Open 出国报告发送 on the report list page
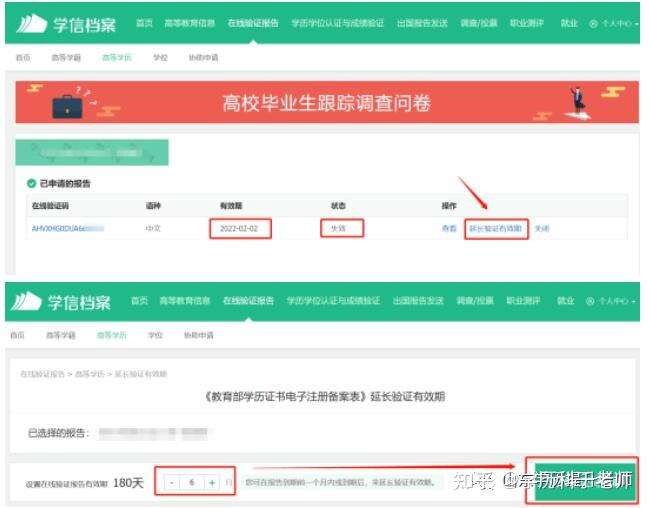 pyautogui.click(x=422, y=23)
